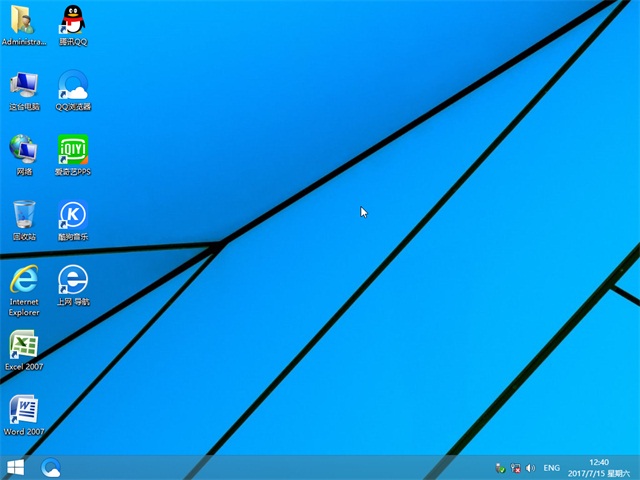Select the 网络 (Network) desktop icon
640x480 pixels.
pos(24,150)
